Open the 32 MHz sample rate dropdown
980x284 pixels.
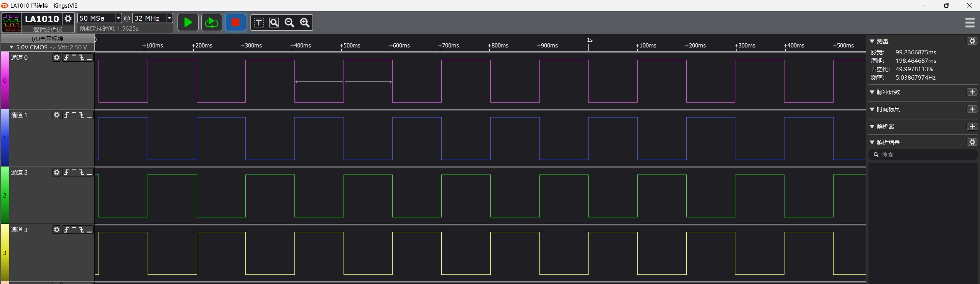pyautogui.click(x=169, y=18)
